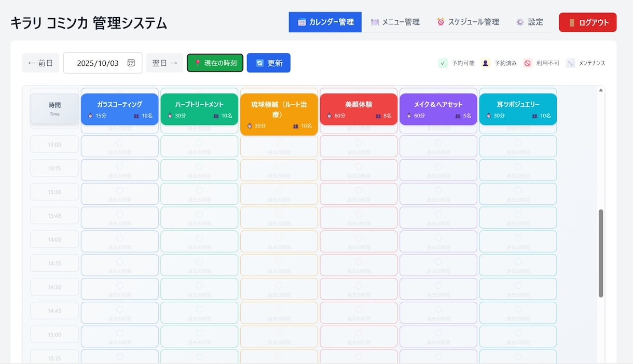The image size is (633, 364).
Task: Select 美顔体験 slot circle at 13:45
Action: pyautogui.click(x=359, y=214)
